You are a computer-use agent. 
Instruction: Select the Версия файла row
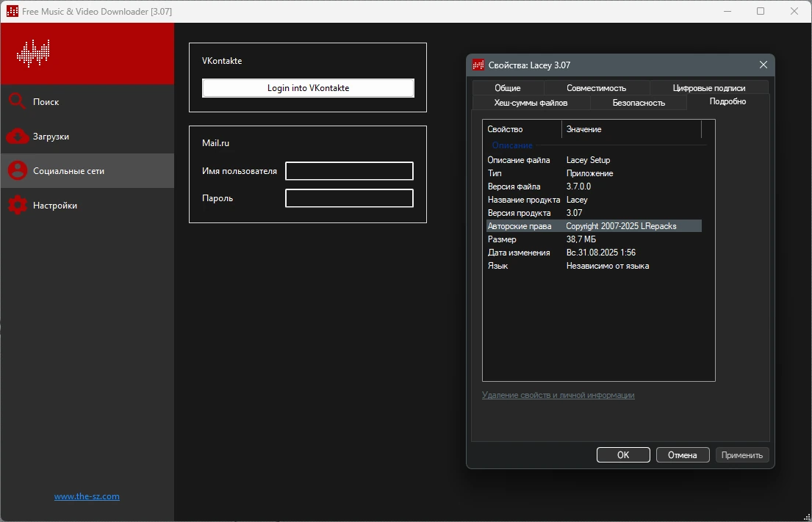594,186
